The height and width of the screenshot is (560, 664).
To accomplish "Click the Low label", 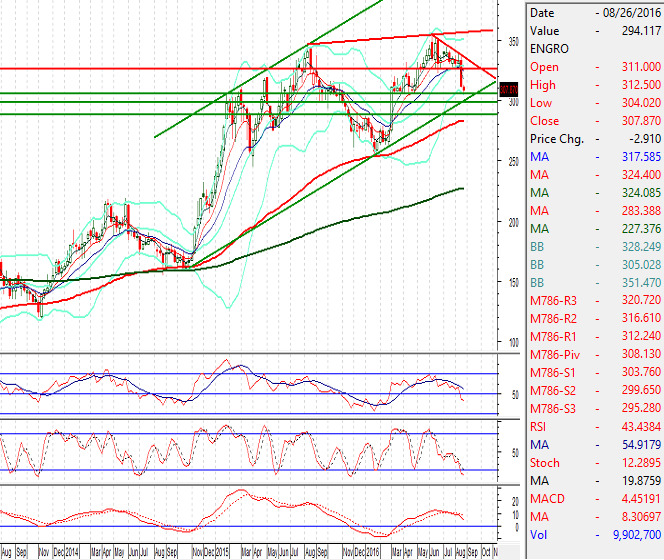I will coord(541,103).
